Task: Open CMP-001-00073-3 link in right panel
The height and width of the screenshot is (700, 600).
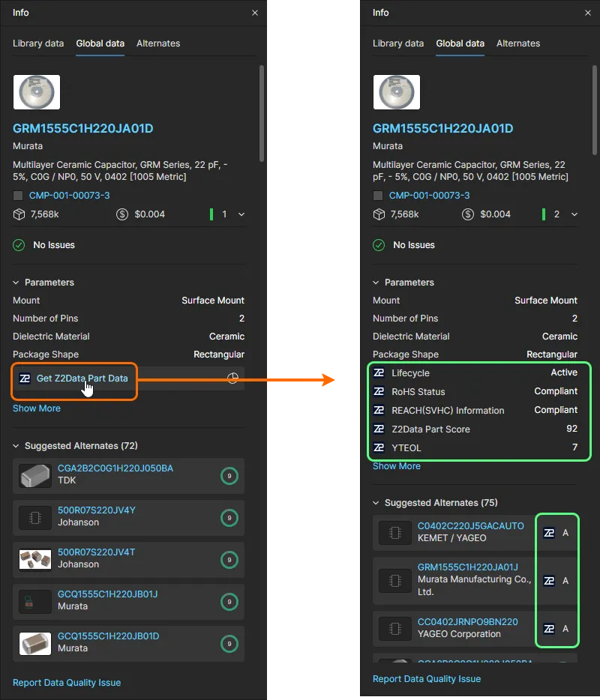Action: (x=429, y=196)
